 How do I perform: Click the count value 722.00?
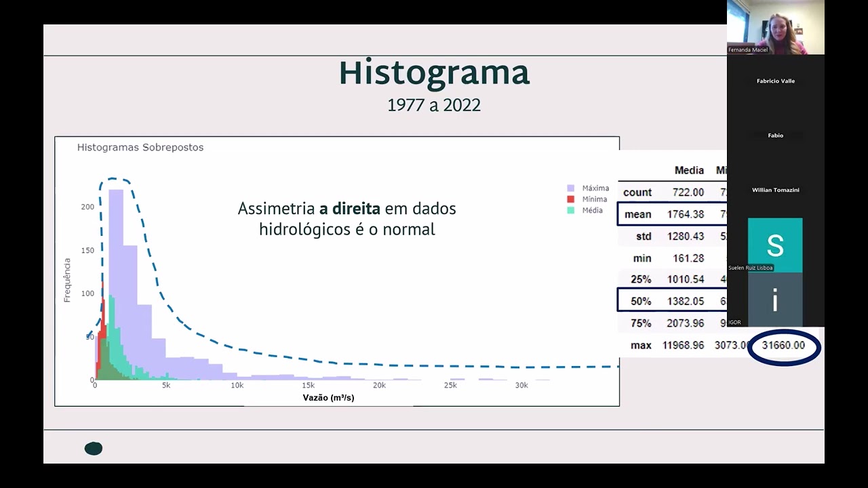coord(688,192)
